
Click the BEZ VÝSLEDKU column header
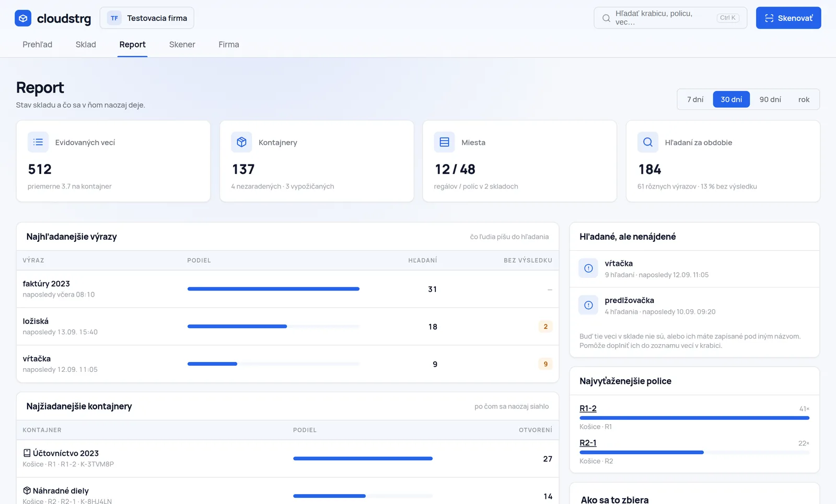[528, 260]
